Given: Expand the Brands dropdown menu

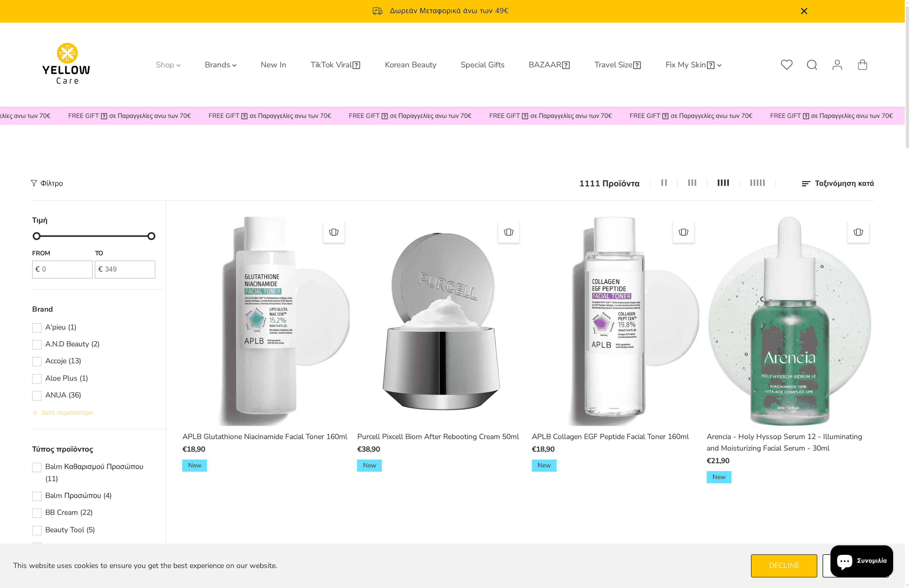Looking at the screenshot, I should pos(221,65).
